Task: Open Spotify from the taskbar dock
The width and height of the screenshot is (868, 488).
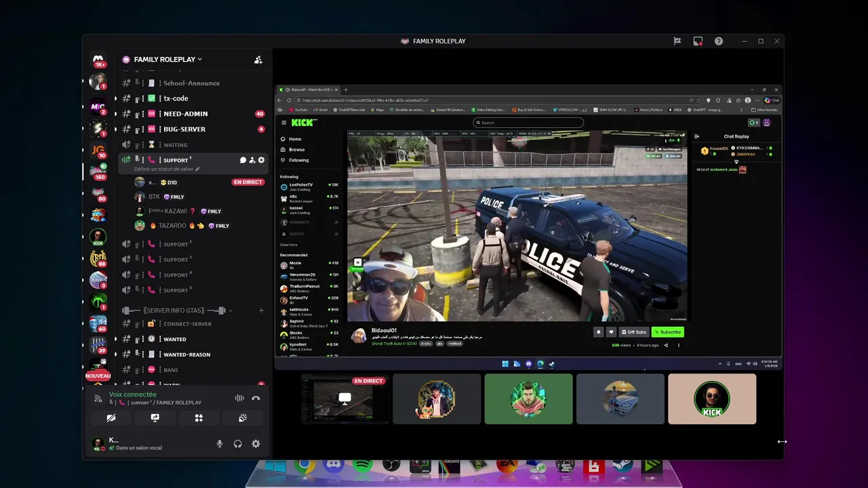Action: 362,466
